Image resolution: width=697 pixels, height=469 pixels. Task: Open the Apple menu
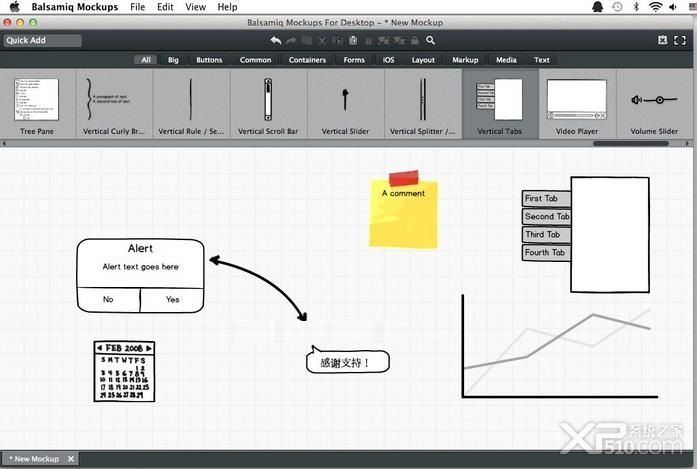(15, 7)
